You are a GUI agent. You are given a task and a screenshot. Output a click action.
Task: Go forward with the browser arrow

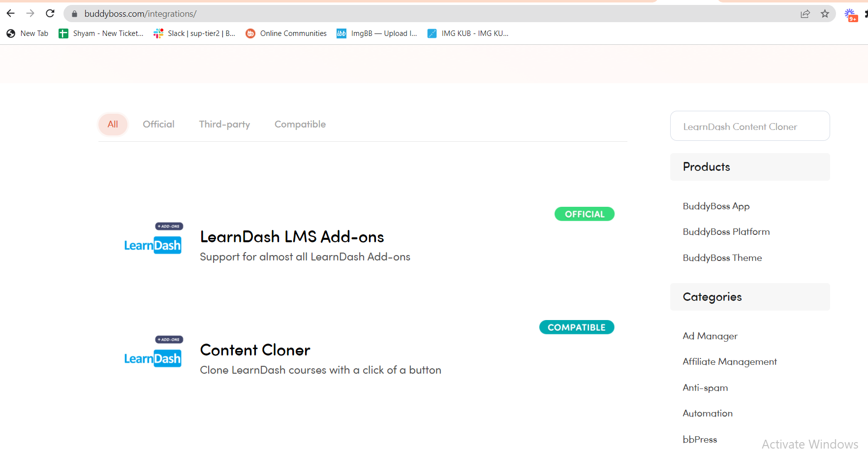[x=30, y=13]
